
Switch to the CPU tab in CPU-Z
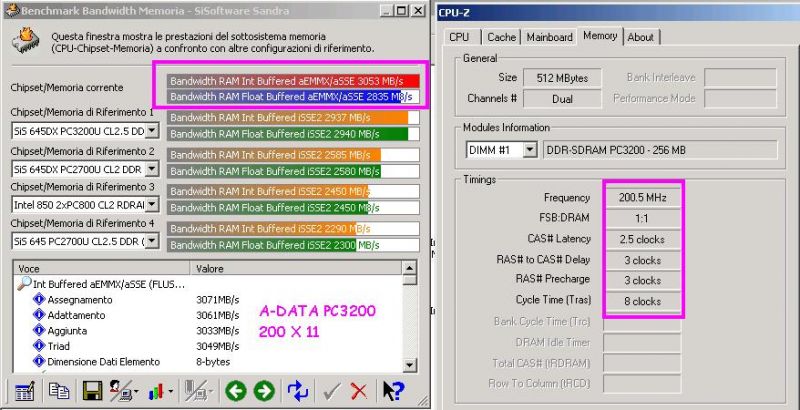459,37
